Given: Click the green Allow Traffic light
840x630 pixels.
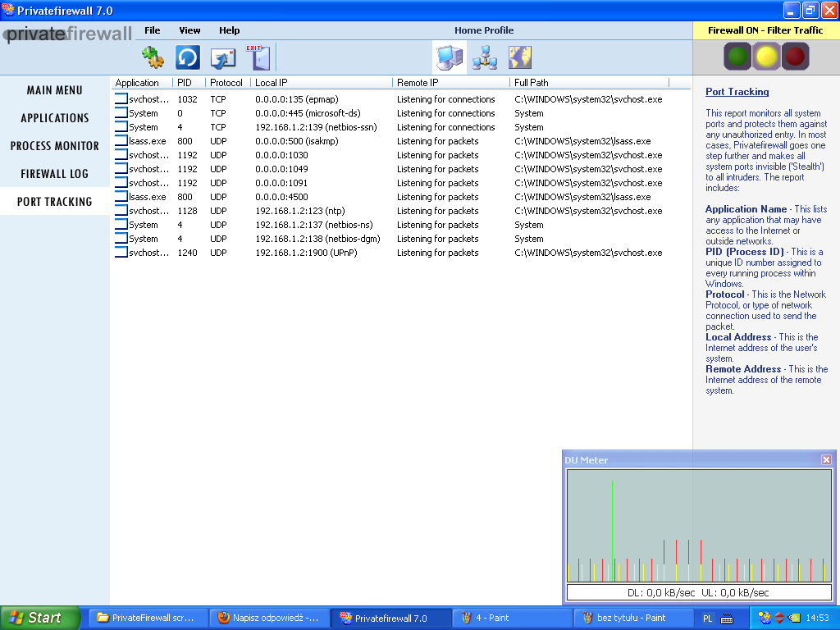Looking at the screenshot, I should 737,57.
